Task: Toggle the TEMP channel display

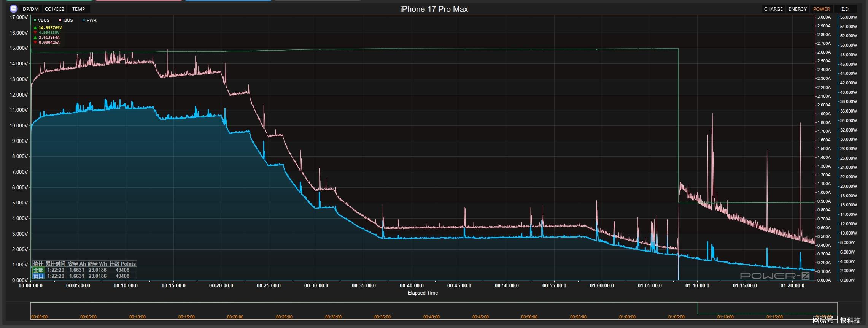Action: click(x=78, y=9)
